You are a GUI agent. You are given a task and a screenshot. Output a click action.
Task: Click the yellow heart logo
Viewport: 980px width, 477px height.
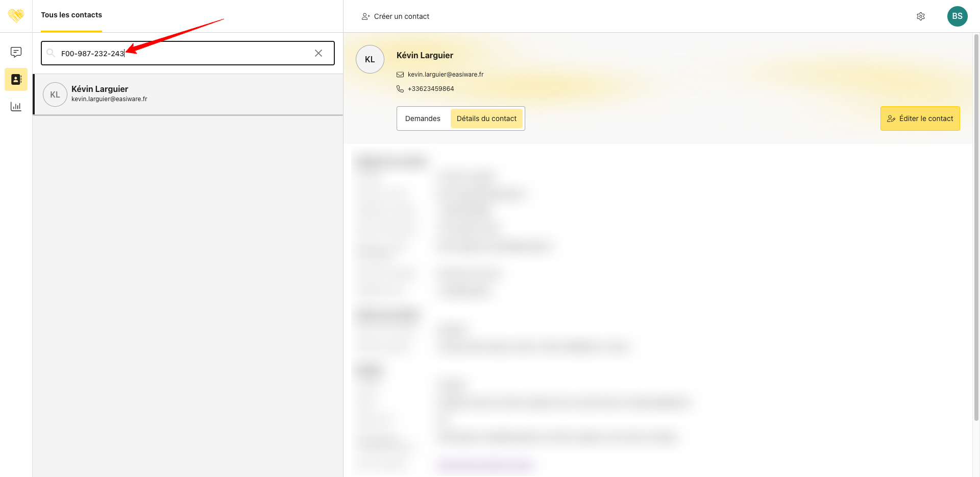(x=16, y=15)
